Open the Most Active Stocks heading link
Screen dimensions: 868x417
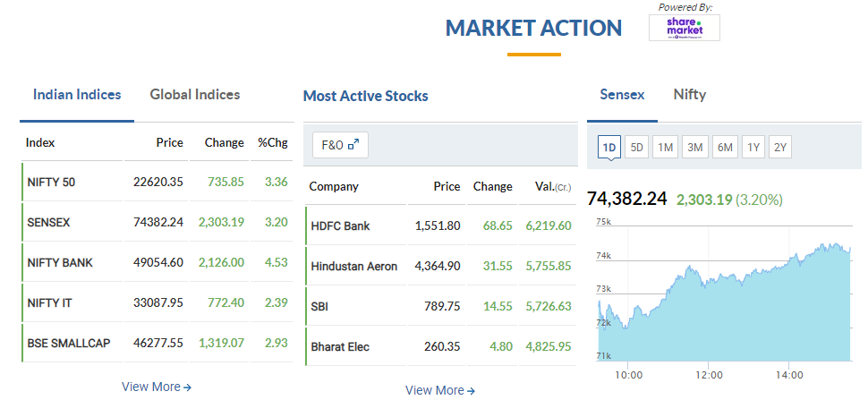(365, 97)
